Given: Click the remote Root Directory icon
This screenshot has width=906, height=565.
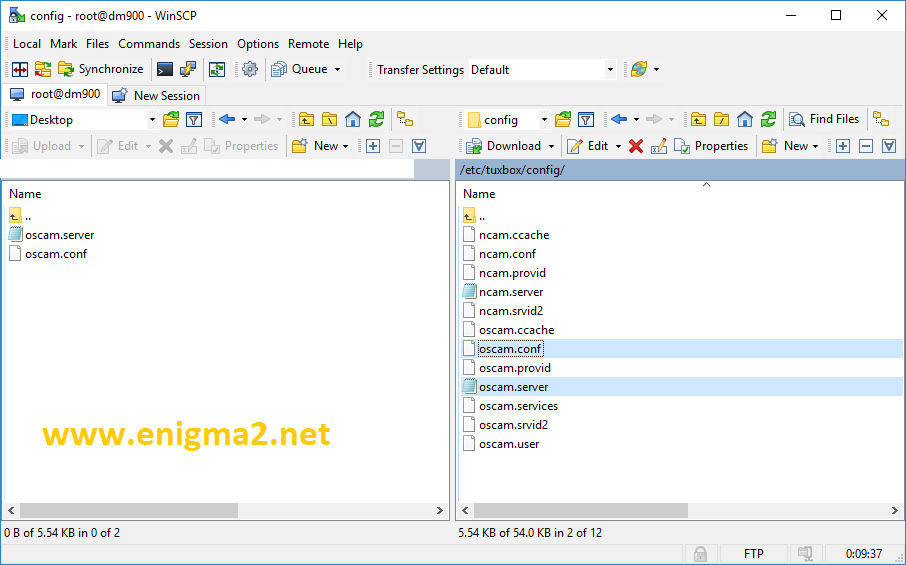Looking at the screenshot, I should coord(721,120).
